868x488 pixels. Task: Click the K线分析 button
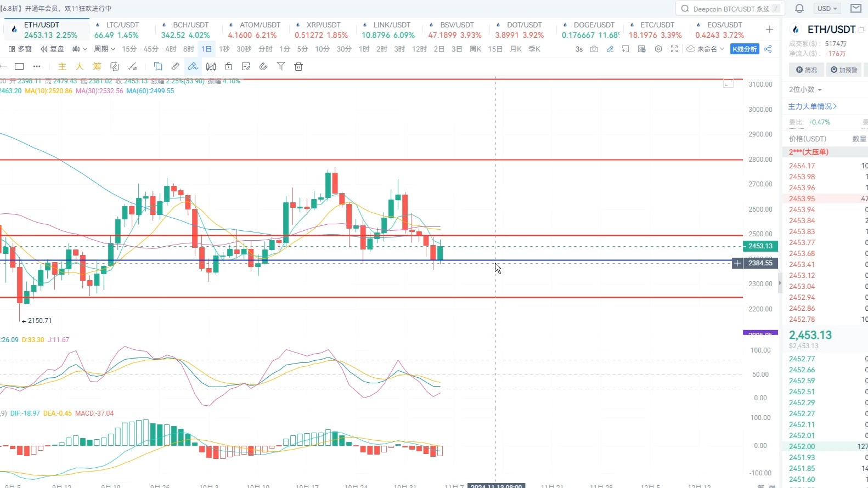click(745, 49)
